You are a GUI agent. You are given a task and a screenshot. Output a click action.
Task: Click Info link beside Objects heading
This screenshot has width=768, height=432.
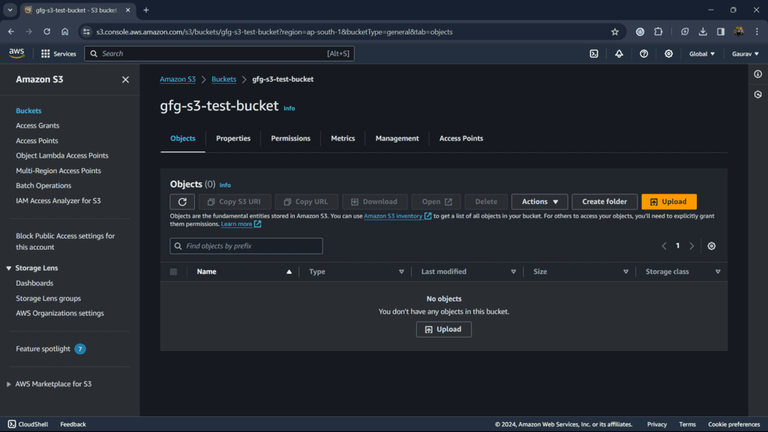[x=225, y=185]
